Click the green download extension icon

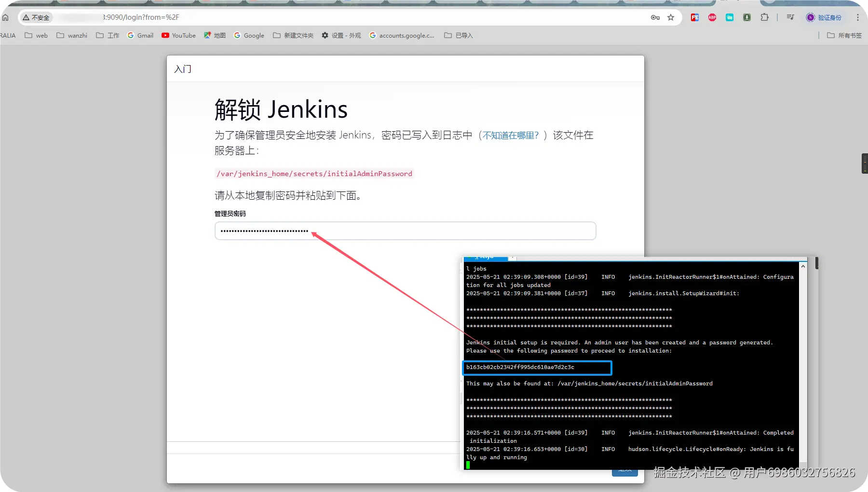coord(747,17)
